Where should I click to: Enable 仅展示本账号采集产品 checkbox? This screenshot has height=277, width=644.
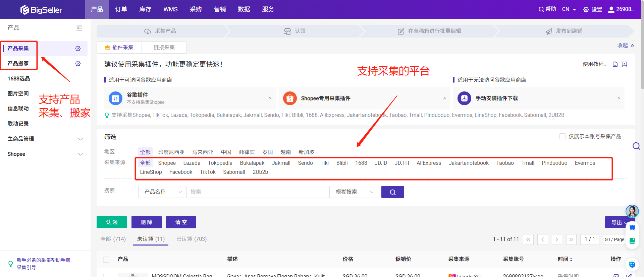(562, 136)
